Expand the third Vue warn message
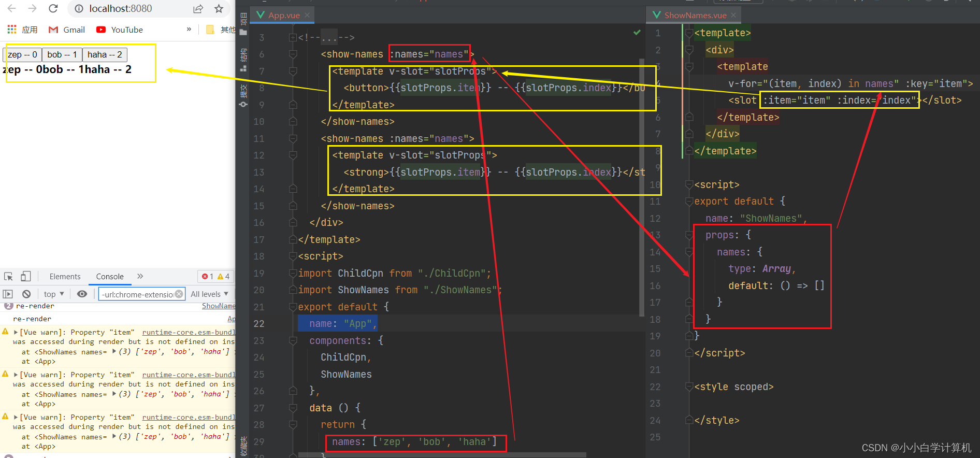This screenshot has height=458, width=980. pyautogui.click(x=16, y=417)
